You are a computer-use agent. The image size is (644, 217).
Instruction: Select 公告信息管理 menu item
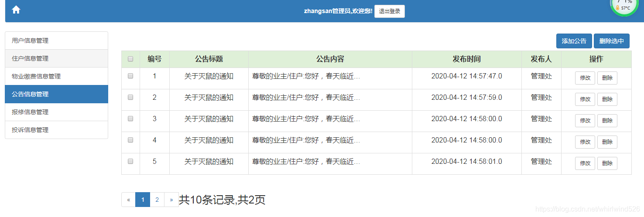[x=56, y=94]
